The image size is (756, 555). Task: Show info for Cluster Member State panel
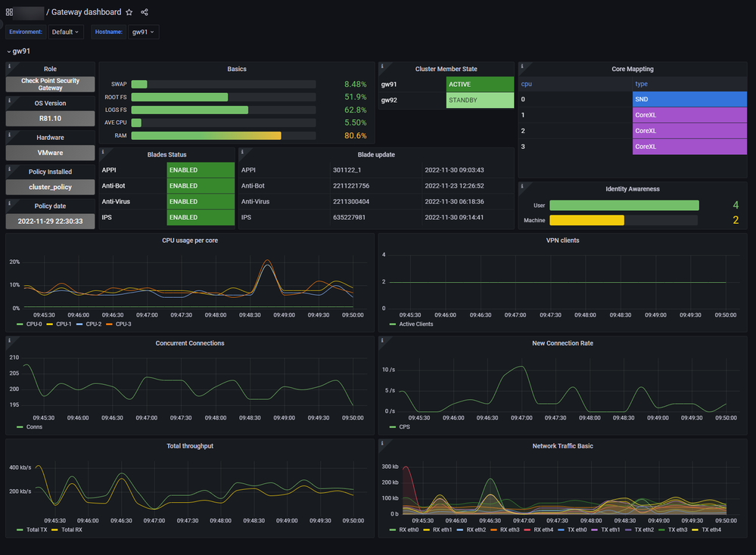click(x=382, y=67)
